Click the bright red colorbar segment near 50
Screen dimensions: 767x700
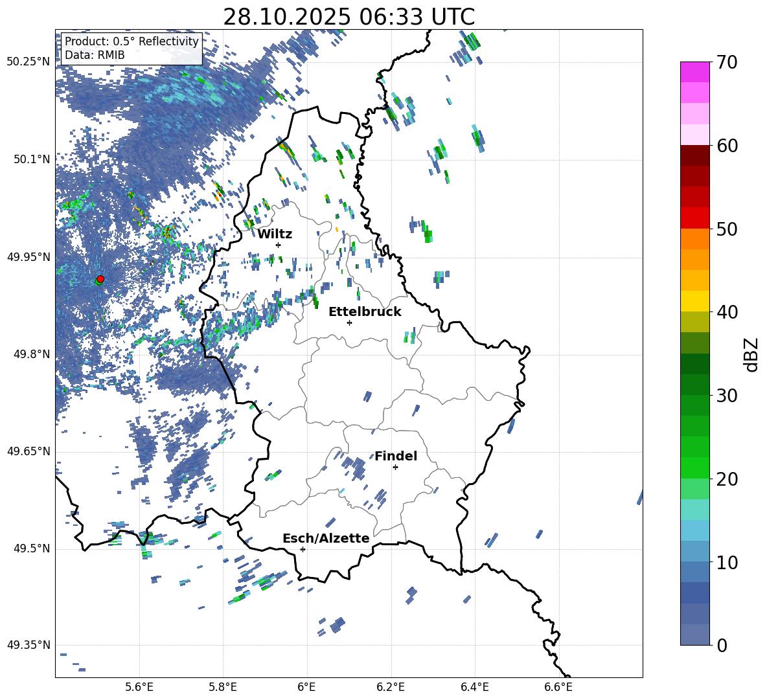[x=694, y=218]
